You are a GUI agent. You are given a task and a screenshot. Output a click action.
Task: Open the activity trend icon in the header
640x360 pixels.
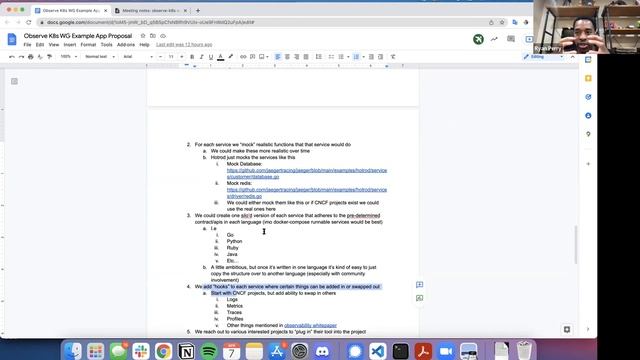pyautogui.click(x=494, y=39)
